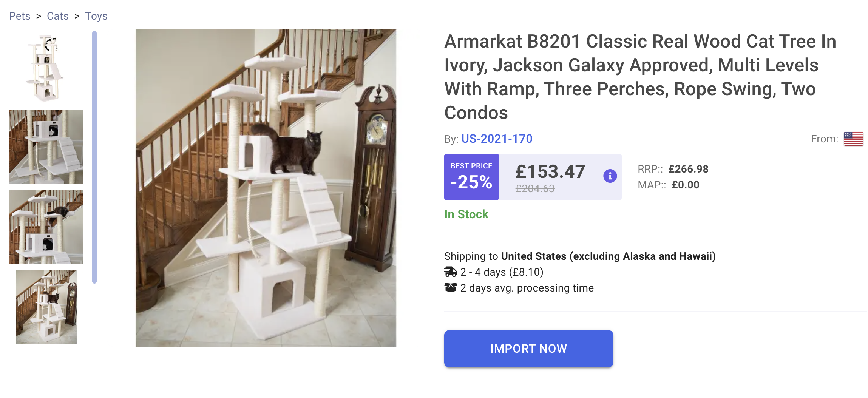The height and width of the screenshot is (398, 868).
Task: Select the first cat tree thumbnail
Action: coord(46,68)
